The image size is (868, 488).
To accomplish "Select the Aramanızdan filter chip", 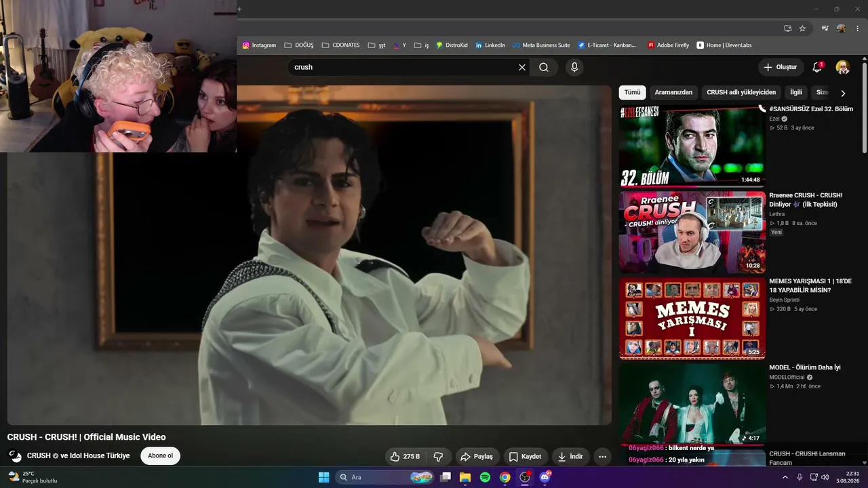I will tap(673, 92).
